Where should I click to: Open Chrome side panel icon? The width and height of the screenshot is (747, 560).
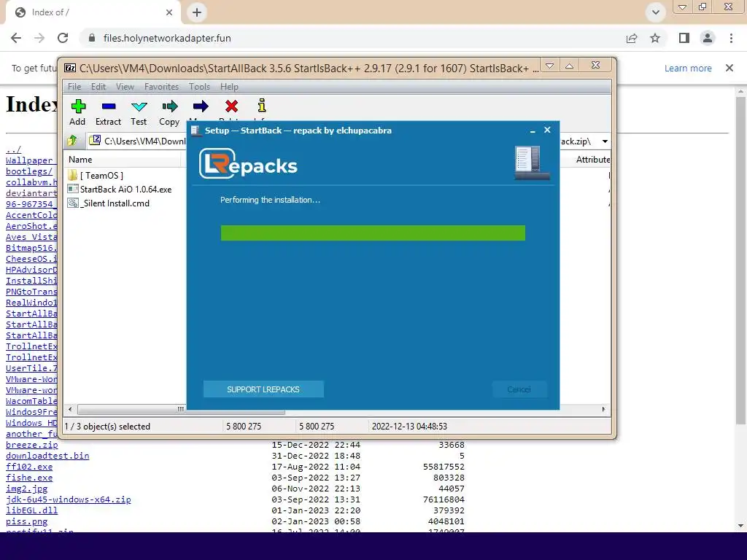point(684,38)
